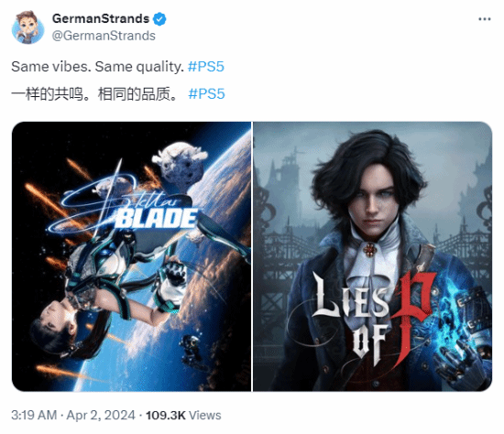Click the asteroid in Stellar Blade artwork
This screenshot has width=504, height=434.
(x=180, y=164)
